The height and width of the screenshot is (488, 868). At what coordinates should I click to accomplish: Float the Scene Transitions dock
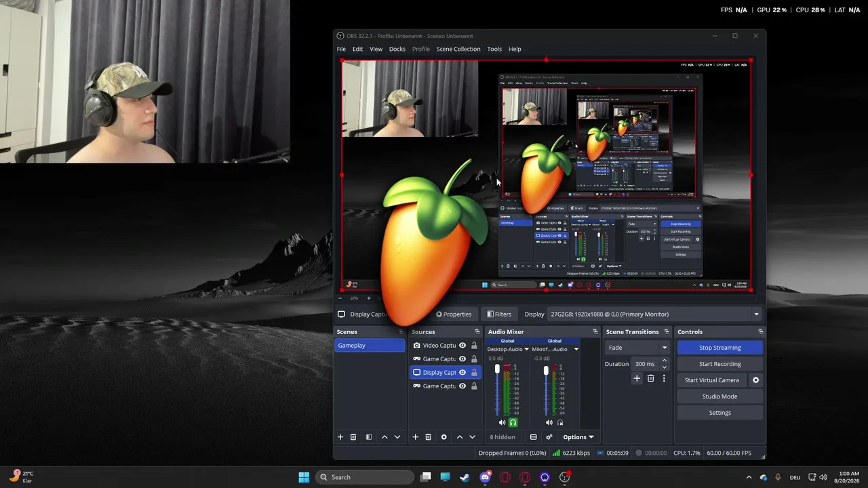(667, 332)
